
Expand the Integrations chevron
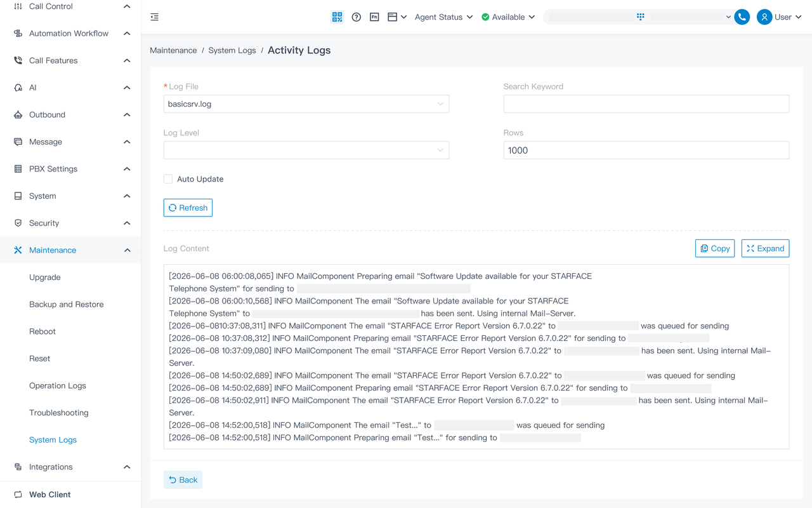127,467
